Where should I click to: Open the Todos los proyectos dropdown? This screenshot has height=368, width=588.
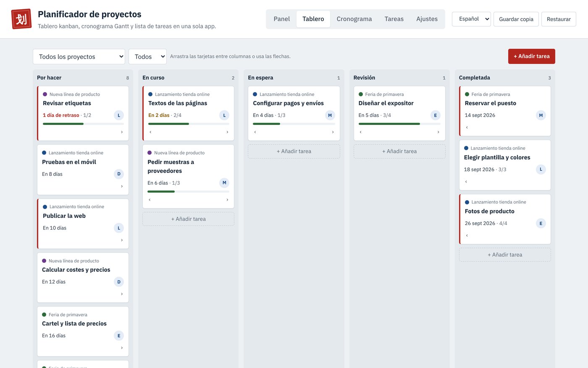click(x=79, y=56)
